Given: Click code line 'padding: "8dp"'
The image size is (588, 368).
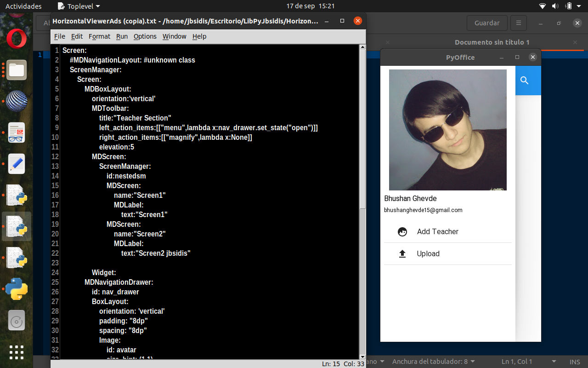Looking at the screenshot, I should pos(124,321).
